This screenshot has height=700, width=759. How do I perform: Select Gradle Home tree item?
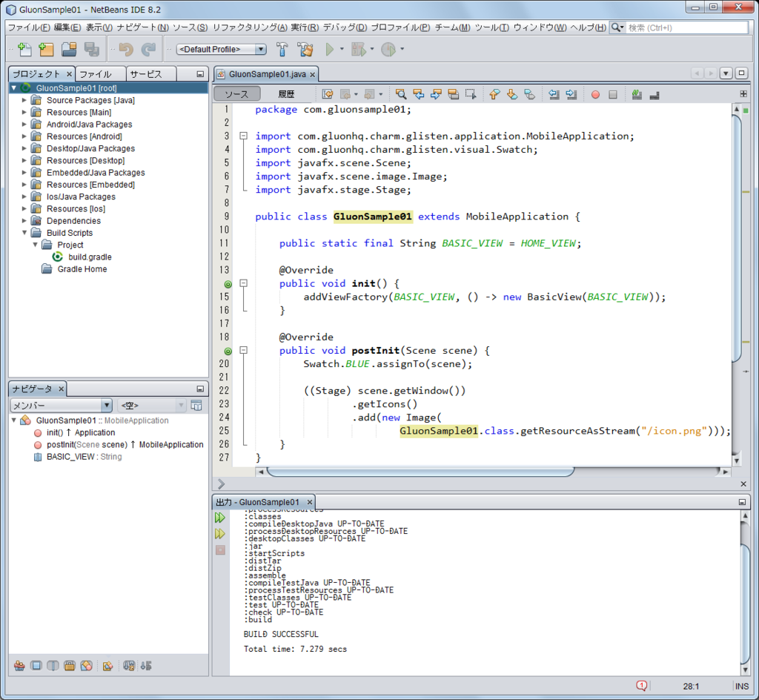pos(82,269)
